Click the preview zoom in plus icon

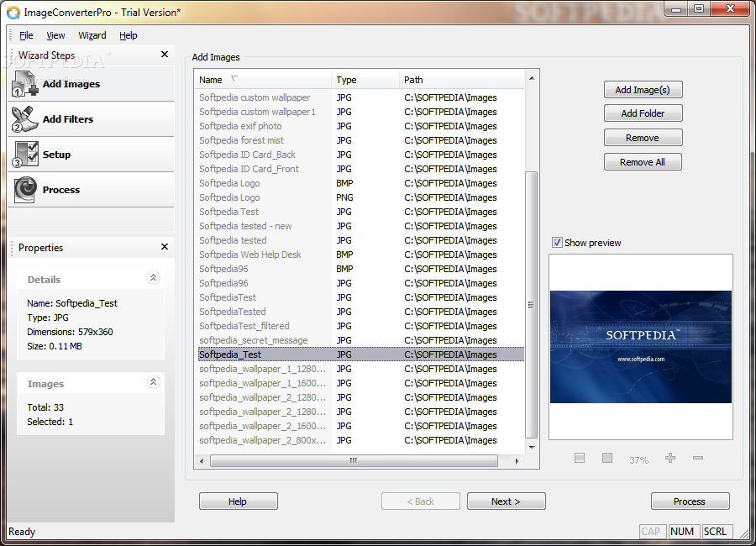point(670,458)
